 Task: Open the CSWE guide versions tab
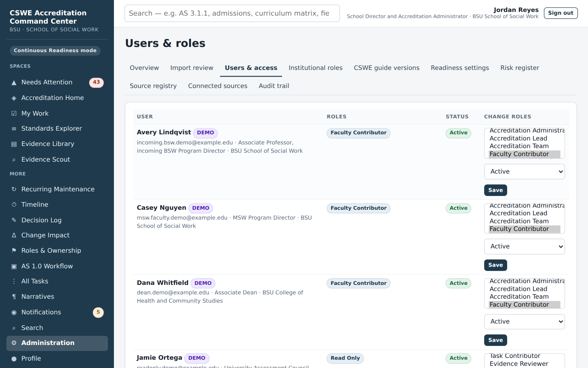(x=386, y=68)
